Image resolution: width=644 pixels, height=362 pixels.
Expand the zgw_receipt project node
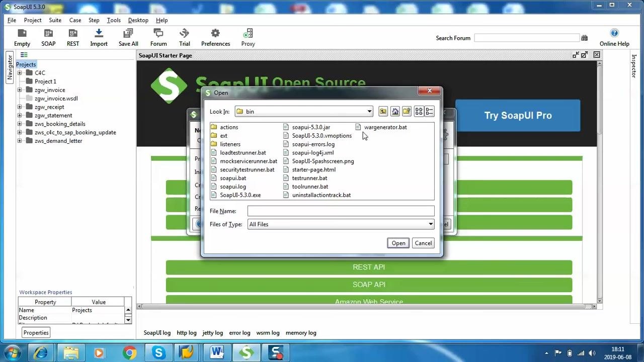[x=20, y=107]
